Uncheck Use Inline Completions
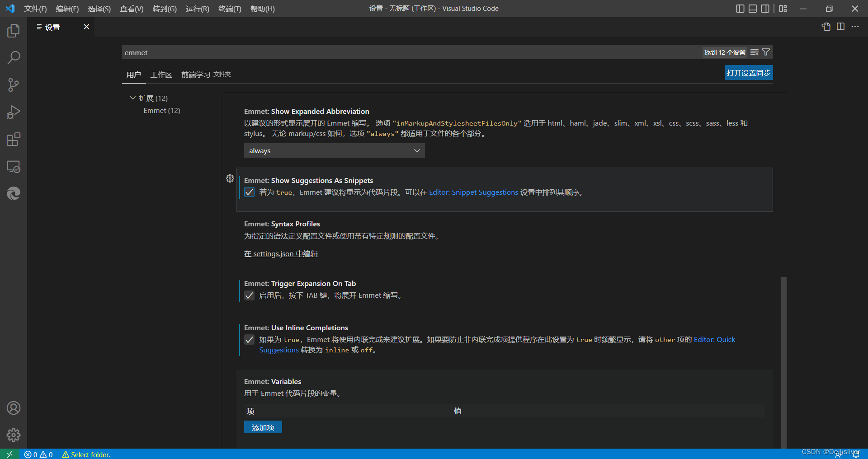 click(x=249, y=340)
